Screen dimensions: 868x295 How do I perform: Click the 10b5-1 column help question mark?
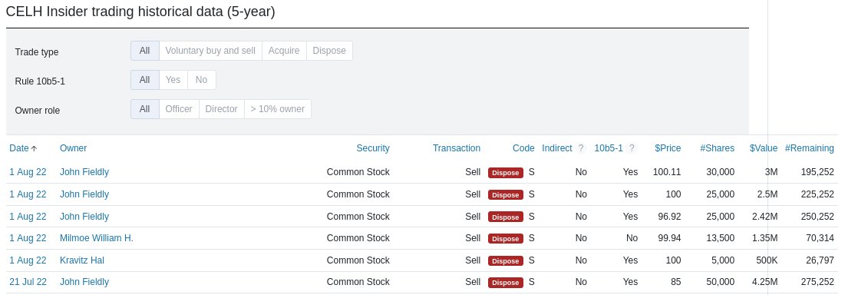tap(632, 148)
